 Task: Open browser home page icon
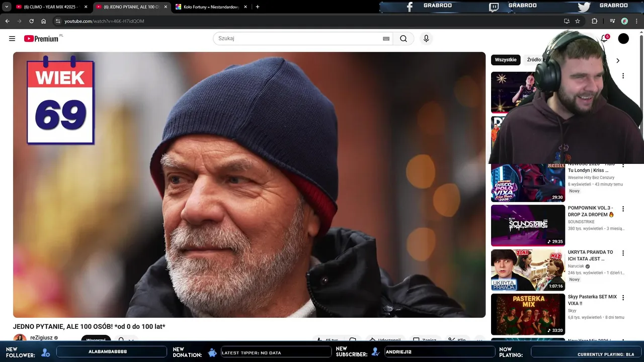pyautogui.click(x=43, y=21)
